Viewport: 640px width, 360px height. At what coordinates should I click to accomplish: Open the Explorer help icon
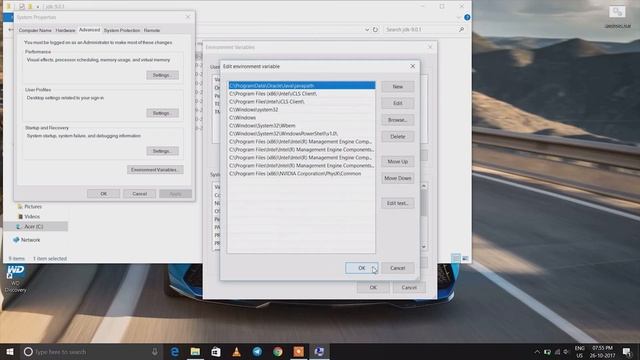click(467, 17)
